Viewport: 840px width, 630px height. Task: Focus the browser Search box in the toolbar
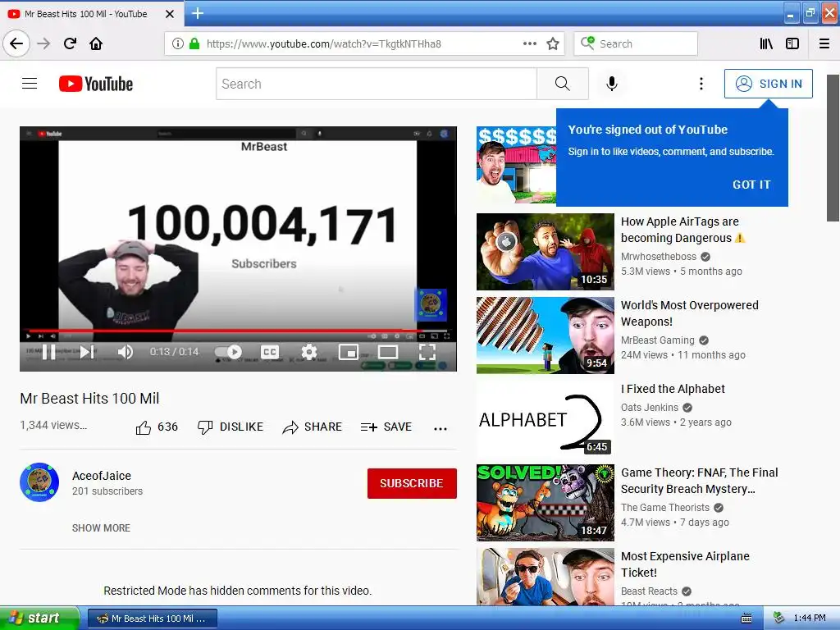pos(636,43)
